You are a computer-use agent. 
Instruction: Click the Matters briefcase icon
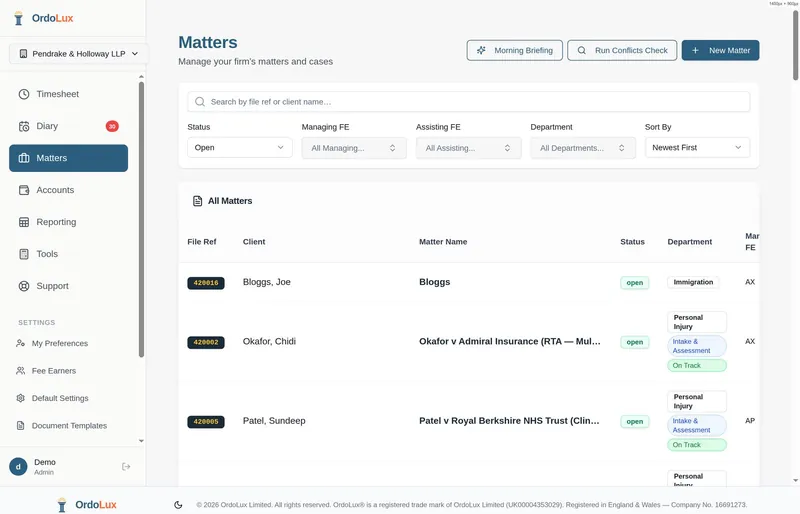[24, 158]
